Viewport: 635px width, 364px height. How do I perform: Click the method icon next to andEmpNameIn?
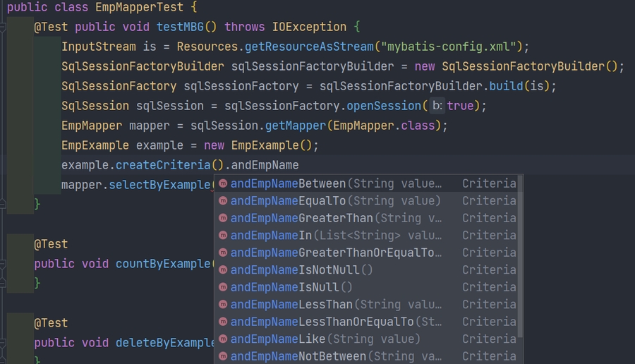[x=223, y=236]
